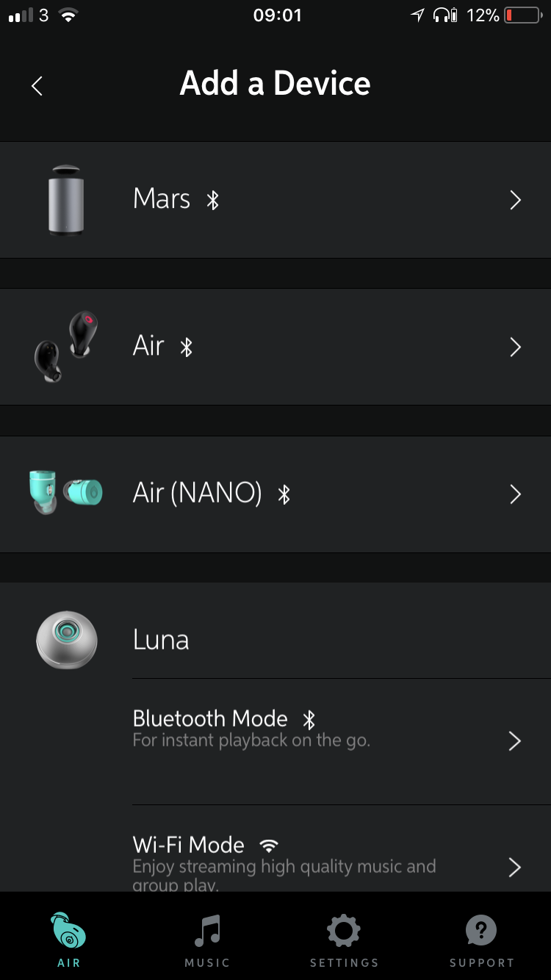Open Air (NANO) with right chevron
Image resolution: width=551 pixels, height=980 pixels.
click(515, 494)
